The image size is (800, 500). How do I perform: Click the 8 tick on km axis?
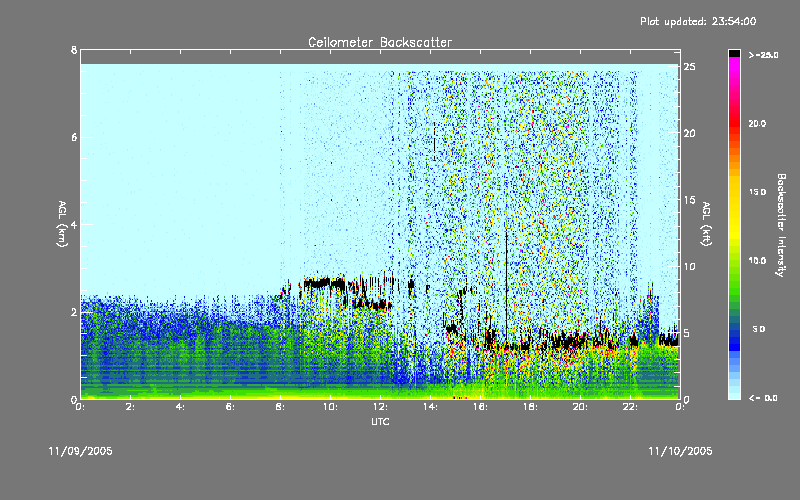(74, 50)
